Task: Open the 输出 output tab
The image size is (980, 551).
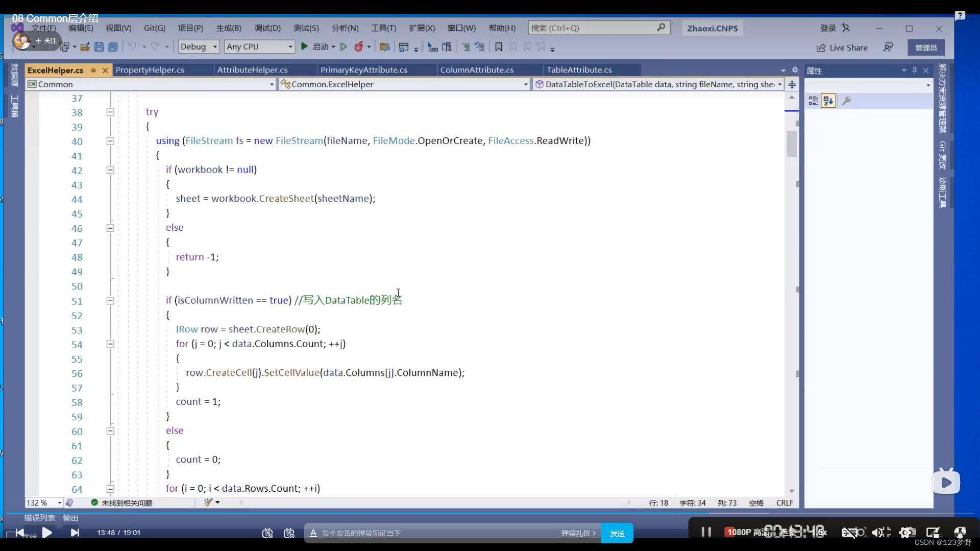Action: click(70, 518)
